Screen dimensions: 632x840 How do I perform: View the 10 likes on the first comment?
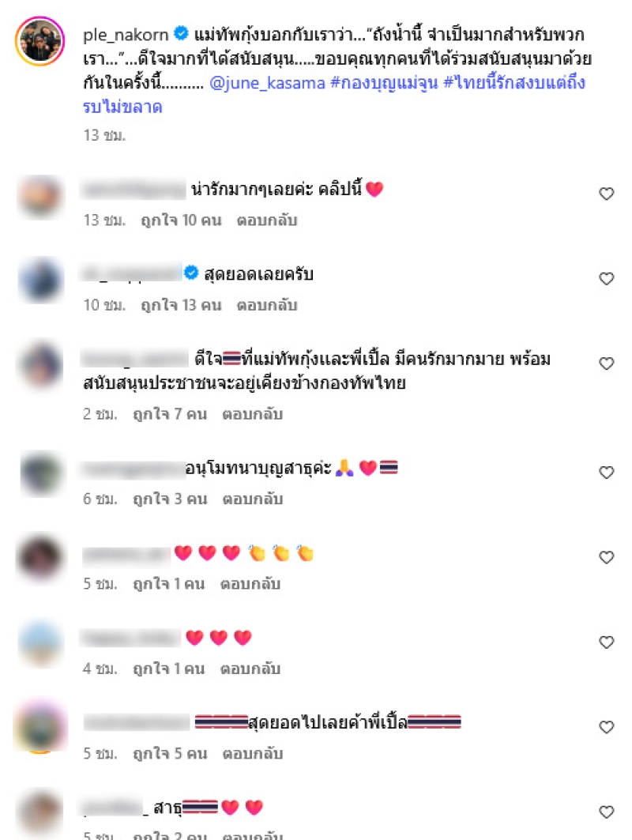pos(180,220)
